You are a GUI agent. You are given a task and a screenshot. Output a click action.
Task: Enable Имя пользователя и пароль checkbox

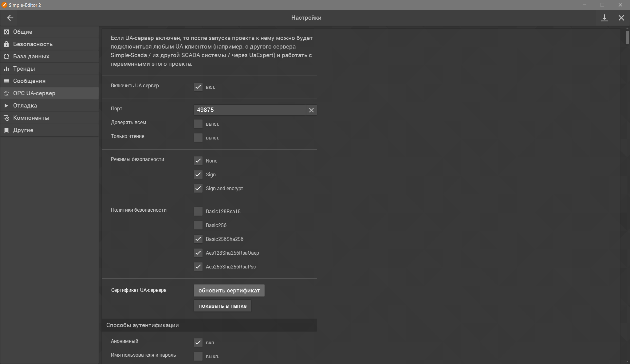click(x=198, y=356)
